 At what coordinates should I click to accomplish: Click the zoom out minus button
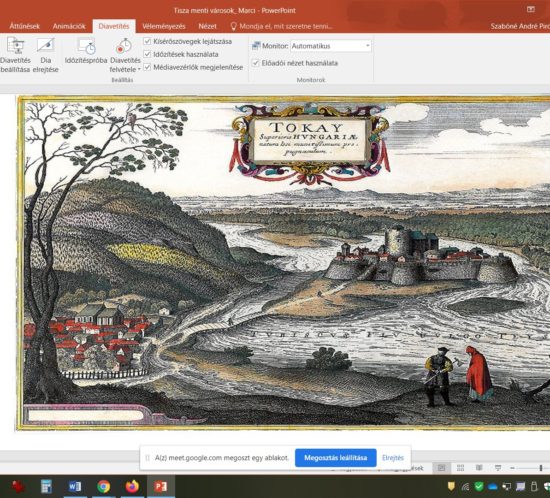512,468
